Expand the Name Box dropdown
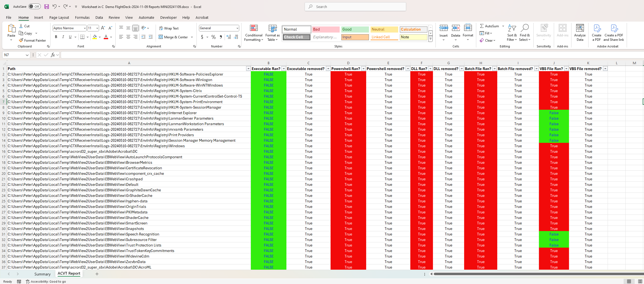Image resolution: width=644 pixels, height=284 pixels. tap(27, 55)
